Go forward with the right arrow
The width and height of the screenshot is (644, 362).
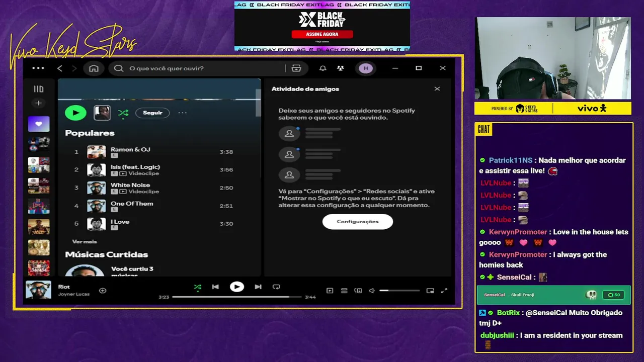(x=74, y=68)
